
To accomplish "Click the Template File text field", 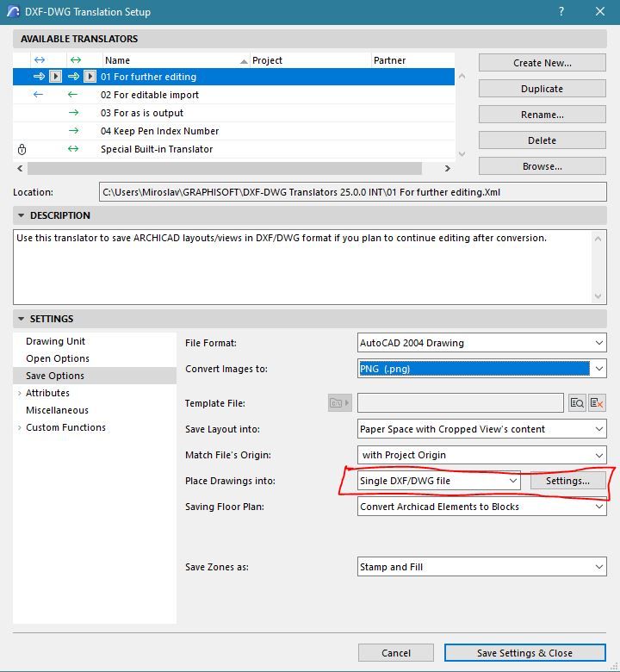I will tap(460, 403).
